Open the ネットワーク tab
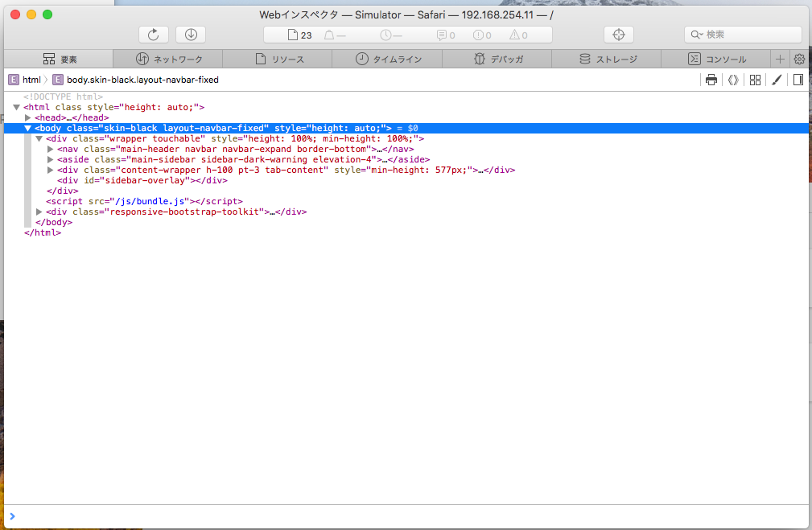Viewport: 812px width, 530px height. pyautogui.click(x=168, y=59)
